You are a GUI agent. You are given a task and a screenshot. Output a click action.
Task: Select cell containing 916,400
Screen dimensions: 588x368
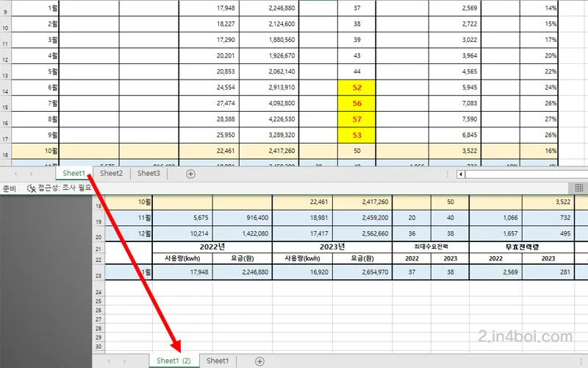243,218
